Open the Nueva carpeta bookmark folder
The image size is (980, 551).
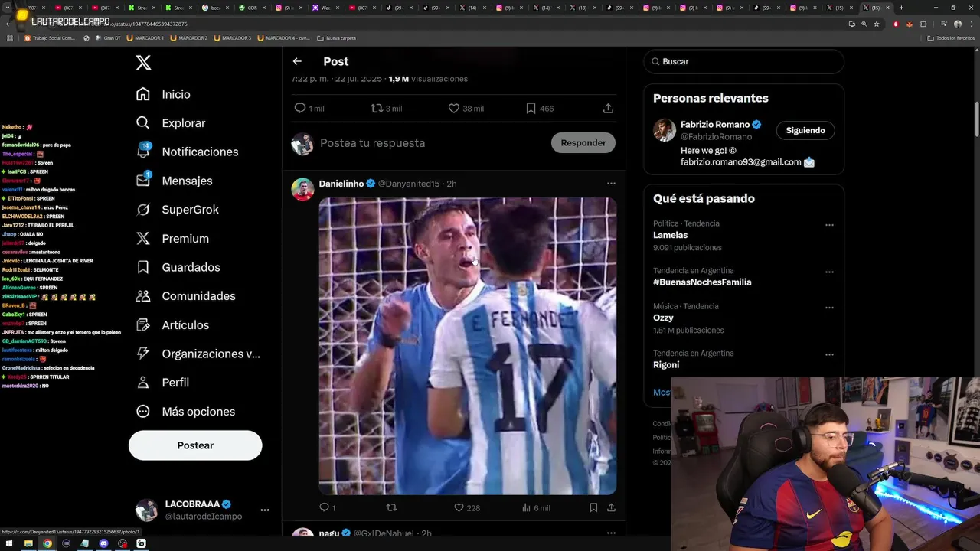337,38
